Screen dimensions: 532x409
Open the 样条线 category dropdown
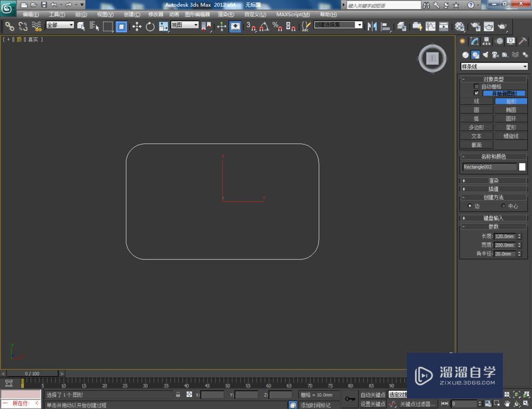(x=494, y=66)
